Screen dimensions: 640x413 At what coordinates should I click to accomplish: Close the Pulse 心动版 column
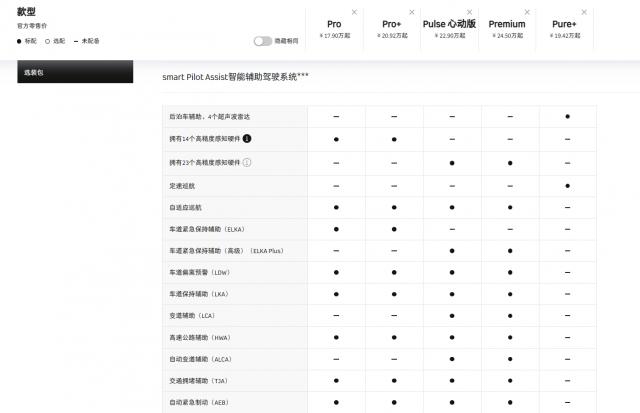click(469, 12)
